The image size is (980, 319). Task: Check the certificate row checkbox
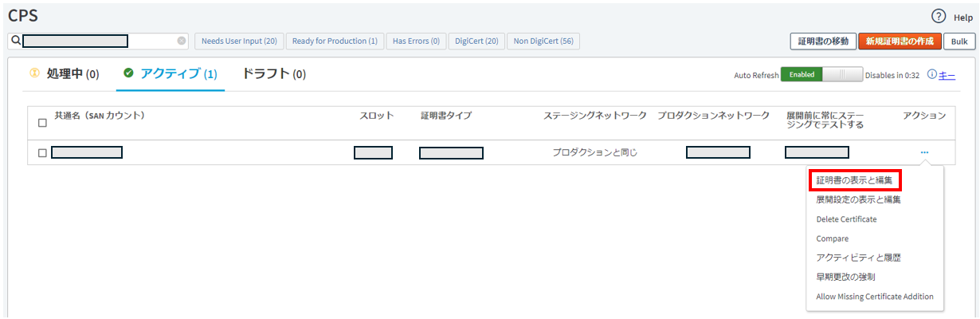(x=43, y=152)
